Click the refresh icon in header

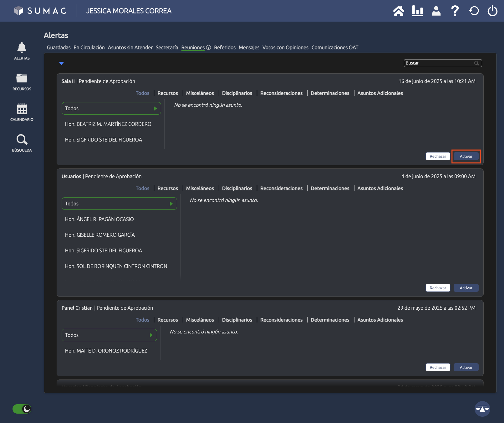(474, 11)
